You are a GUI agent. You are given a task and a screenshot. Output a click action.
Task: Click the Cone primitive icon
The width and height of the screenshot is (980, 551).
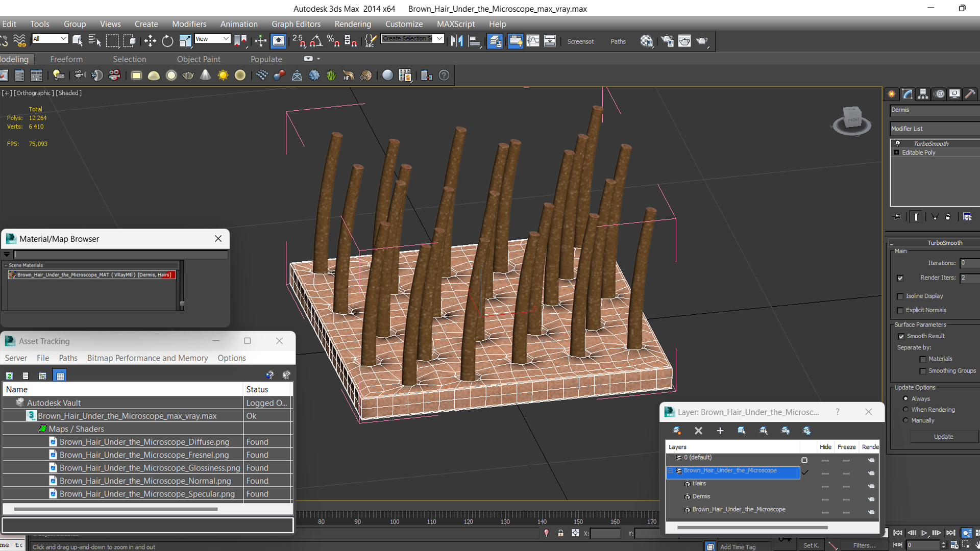click(x=205, y=76)
